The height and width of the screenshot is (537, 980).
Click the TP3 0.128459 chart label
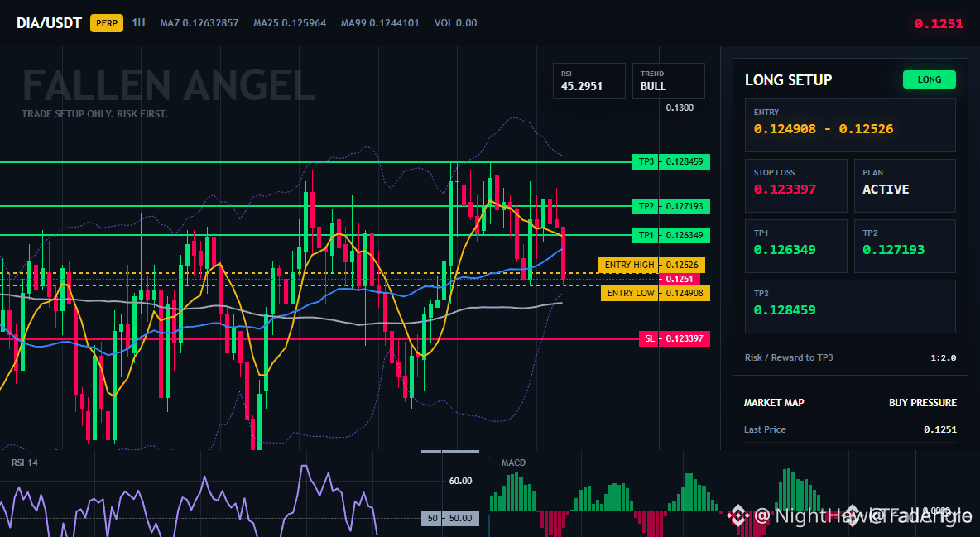point(670,162)
